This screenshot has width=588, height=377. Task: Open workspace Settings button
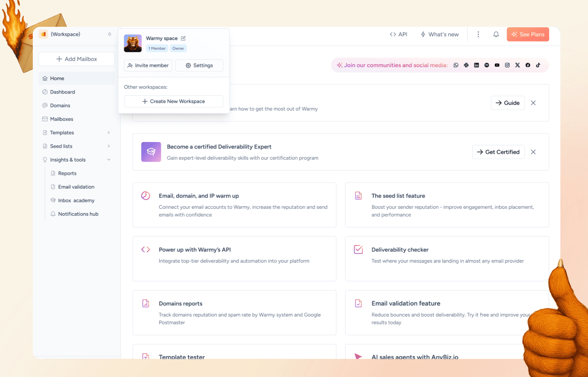(199, 66)
